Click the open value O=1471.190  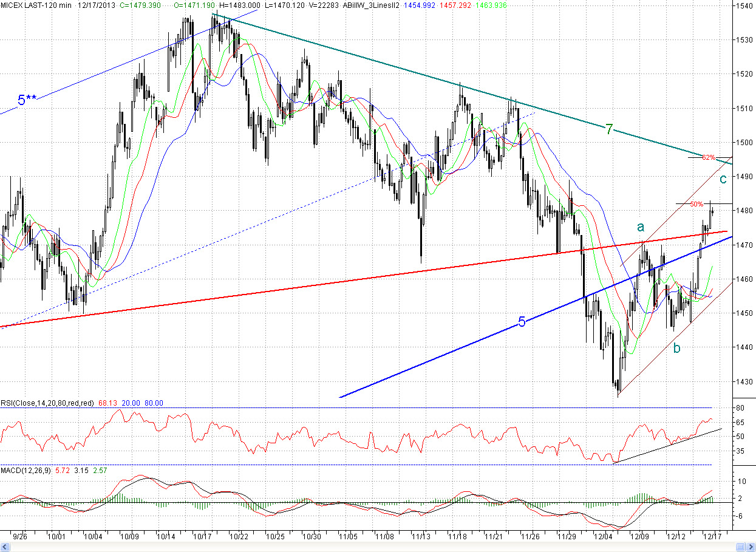pyautogui.click(x=195, y=5)
